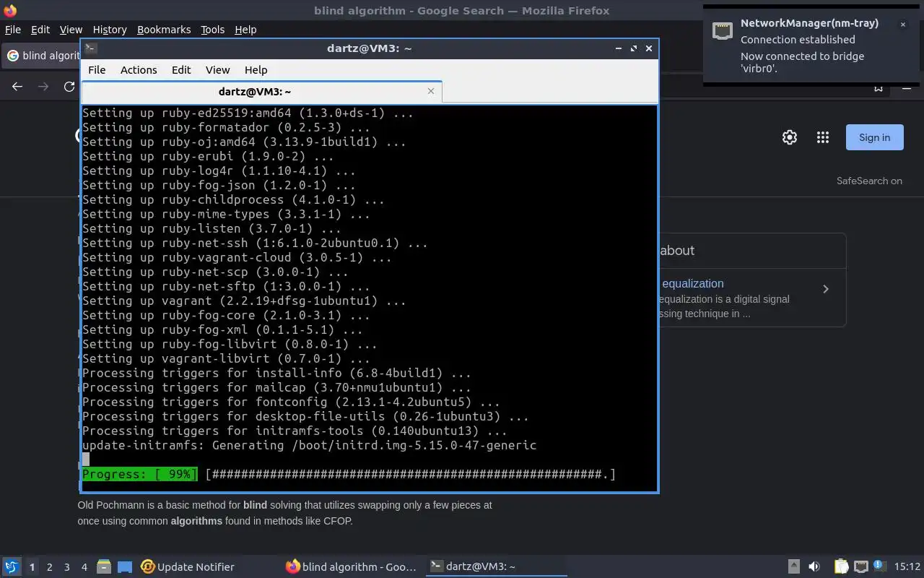Click the removable media eject tray icon
The height and width of the screenshot is (578, 924).
(793, 567)
